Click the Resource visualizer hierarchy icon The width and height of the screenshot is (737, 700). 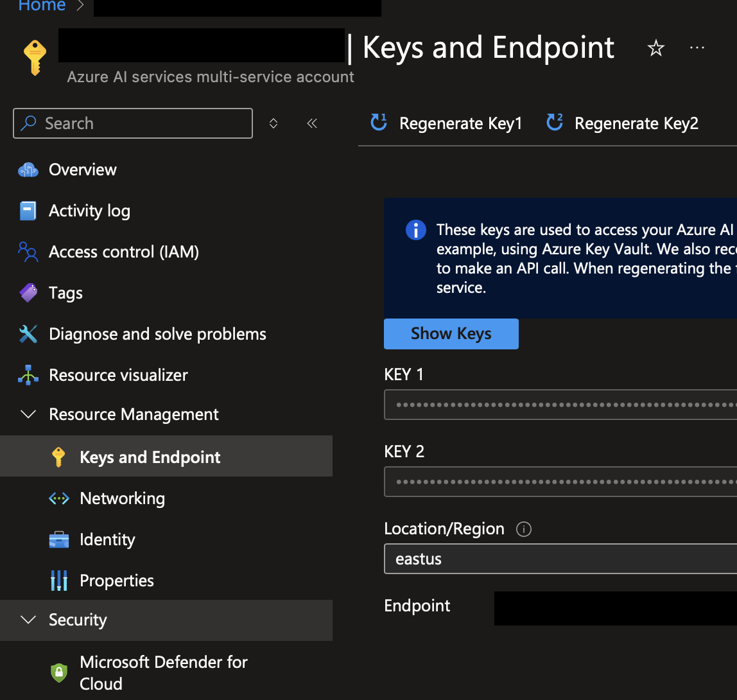28,375
